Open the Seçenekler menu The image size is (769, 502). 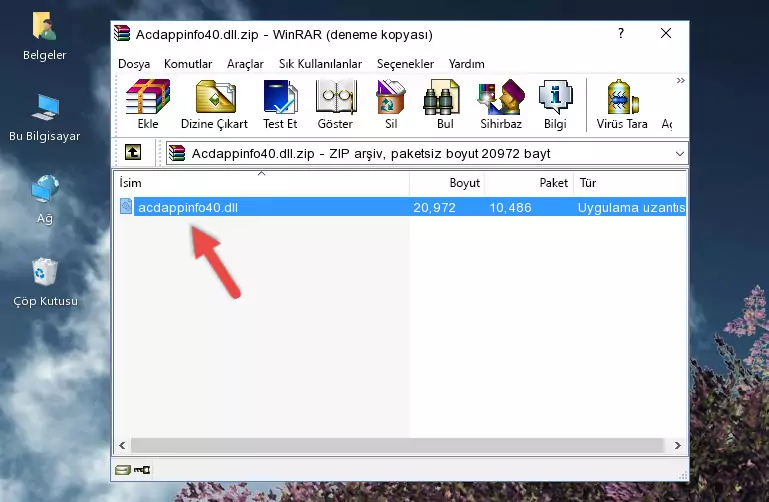tap(405, 64)
